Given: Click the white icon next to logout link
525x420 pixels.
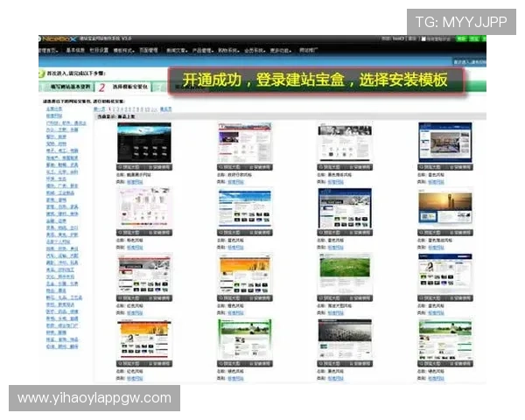Looking at the screenshot, I should click(x=423, y=38).
